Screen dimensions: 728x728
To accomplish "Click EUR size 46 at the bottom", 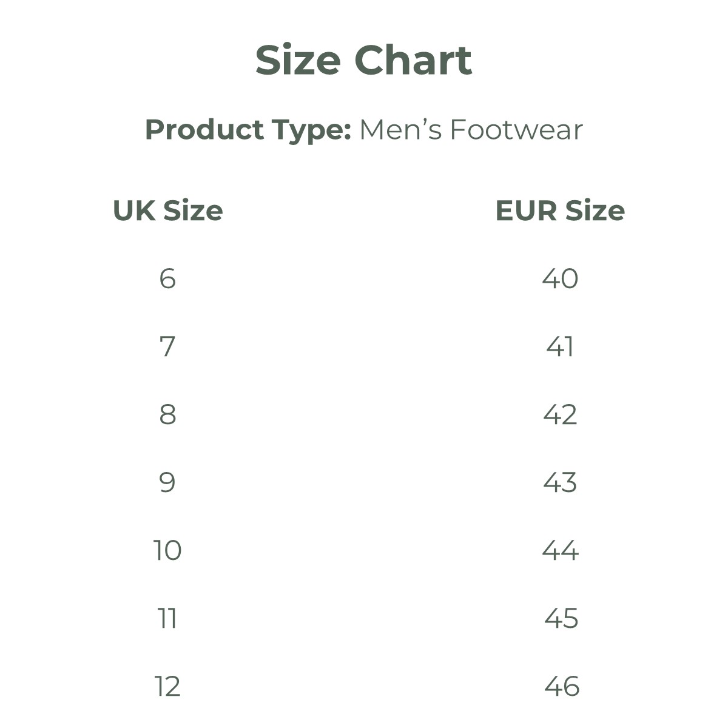I will (x=561, y=686).
